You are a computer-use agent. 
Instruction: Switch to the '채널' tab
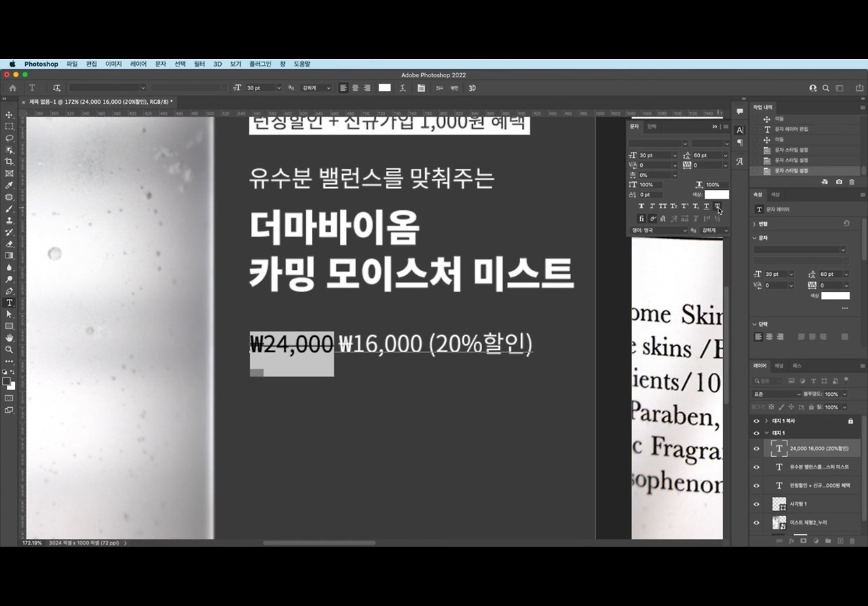[779, 366]
